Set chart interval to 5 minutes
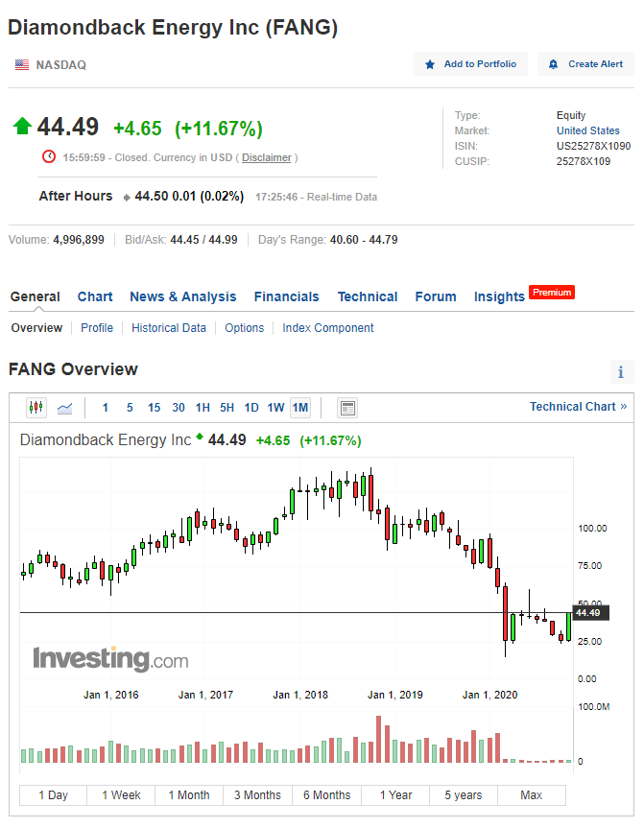The width and height of the screenshot is (644, 828). coord(130,408)
